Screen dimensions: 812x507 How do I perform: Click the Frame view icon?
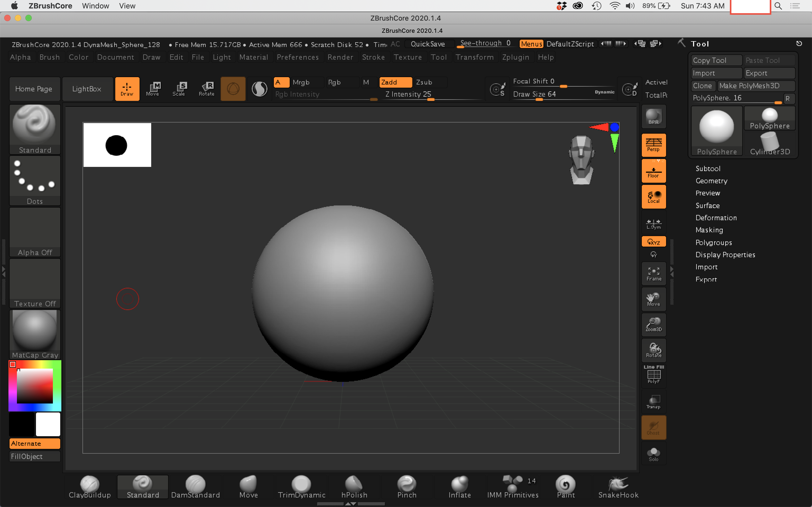(x=653, y=274)
